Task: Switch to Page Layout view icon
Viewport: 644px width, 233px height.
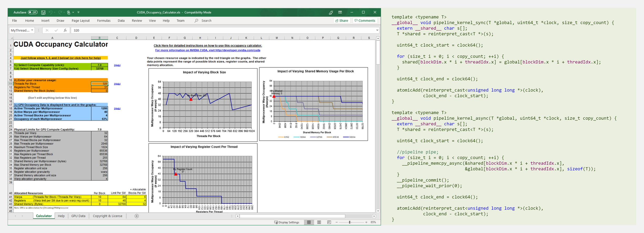Action: (x=319, y=222)
